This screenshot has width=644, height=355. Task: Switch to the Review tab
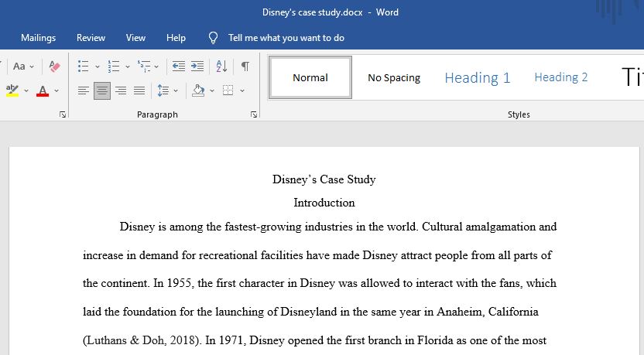pos(91,38)
